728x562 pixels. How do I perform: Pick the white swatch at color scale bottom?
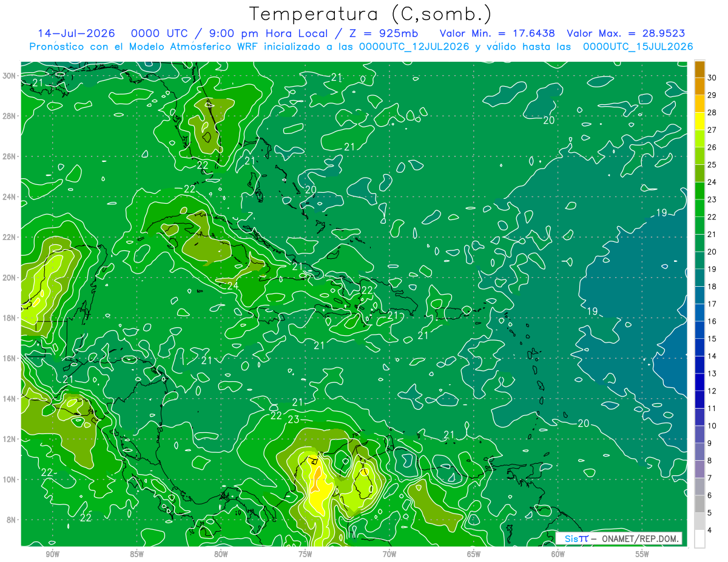699,539
